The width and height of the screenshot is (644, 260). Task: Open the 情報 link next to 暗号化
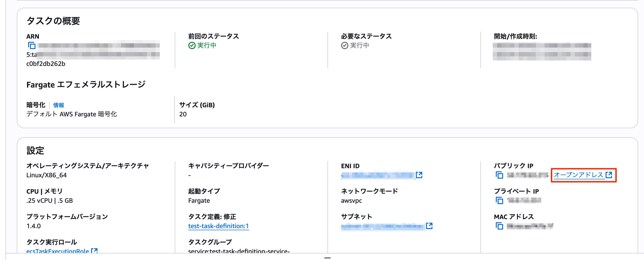click(58, 105)
